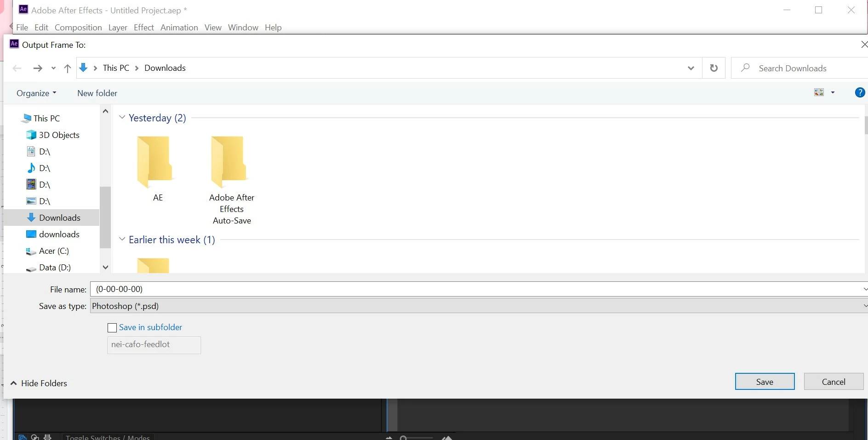Change view layout icon
This screenshot has width=868, height=440.
819,92
